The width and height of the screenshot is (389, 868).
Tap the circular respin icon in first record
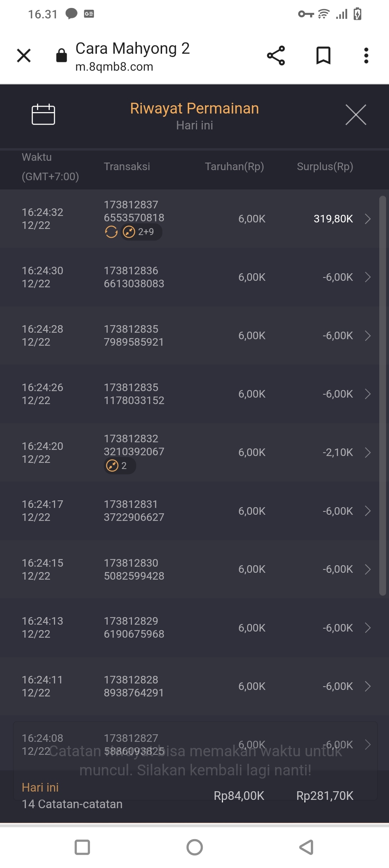(x=111, y=232)
